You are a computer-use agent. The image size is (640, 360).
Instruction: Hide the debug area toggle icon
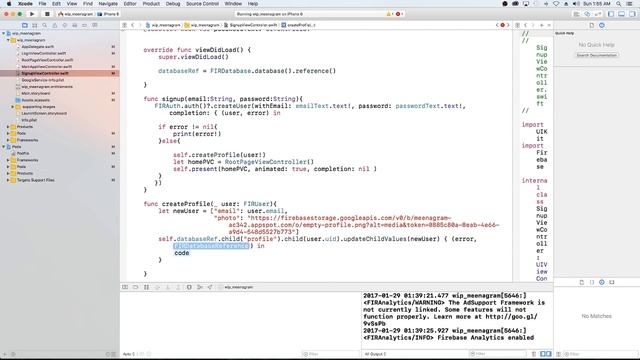(x=125, y=287)
